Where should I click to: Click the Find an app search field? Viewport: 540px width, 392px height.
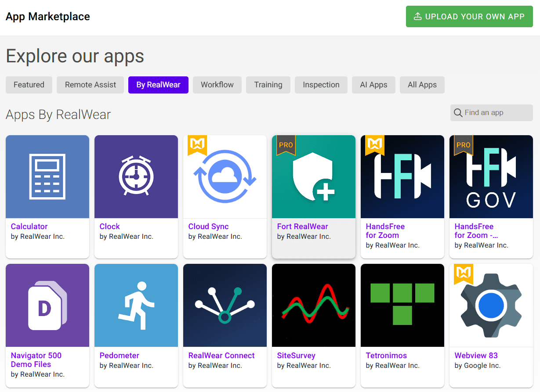(x=492, y=113)
